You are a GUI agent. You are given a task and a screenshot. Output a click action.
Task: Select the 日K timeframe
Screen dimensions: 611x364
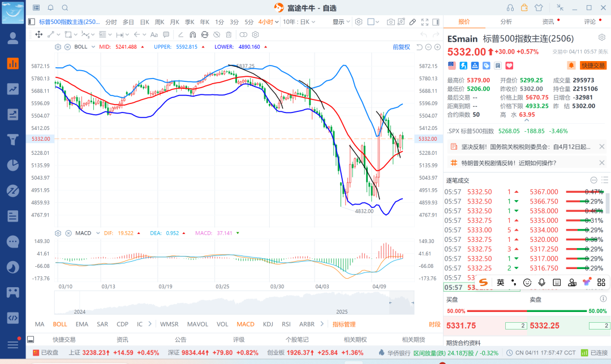145,22
